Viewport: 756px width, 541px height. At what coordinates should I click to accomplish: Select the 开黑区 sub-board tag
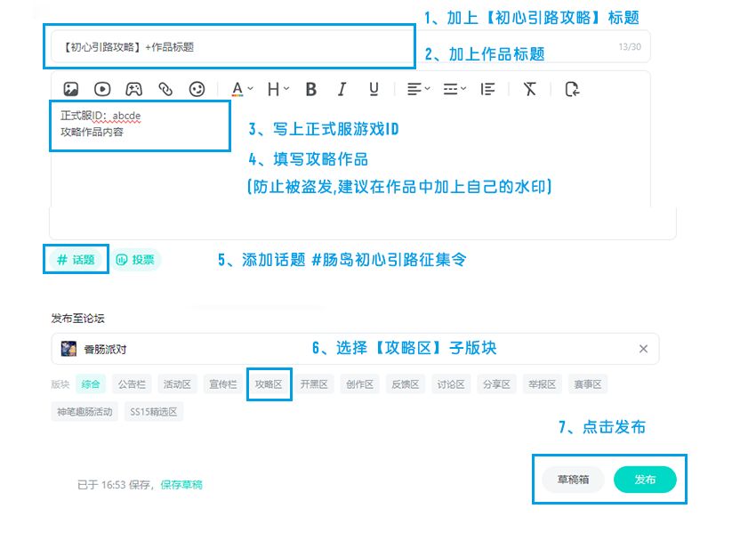[x=314, y=384]
